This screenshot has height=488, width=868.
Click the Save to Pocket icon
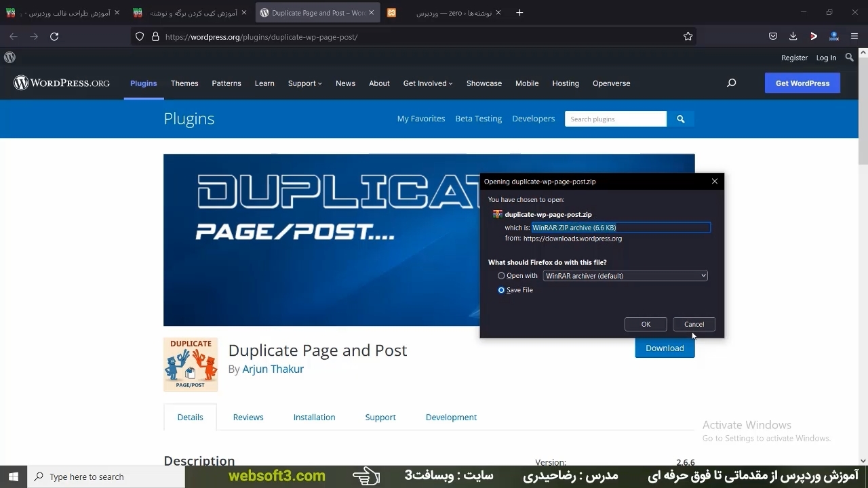773,37
